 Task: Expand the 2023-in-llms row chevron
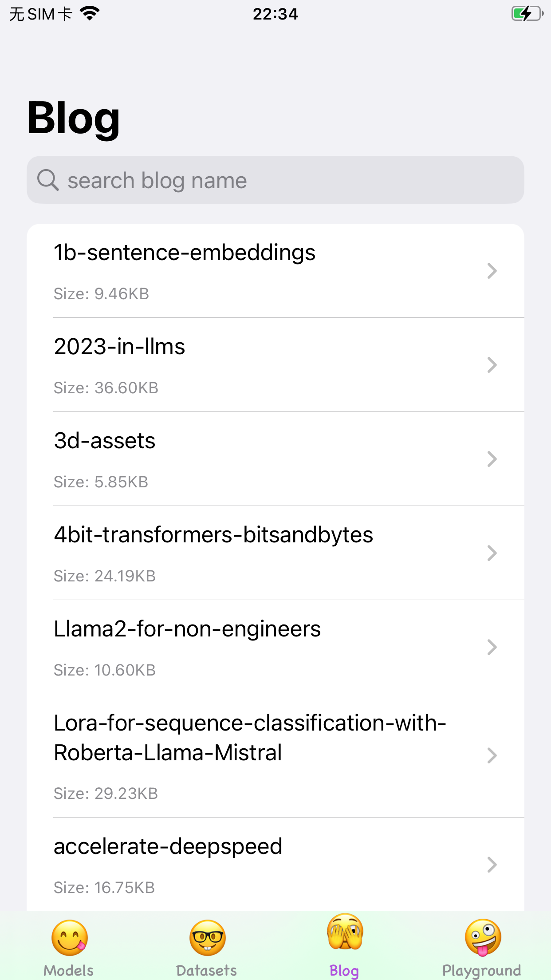[x=492, y=365]
